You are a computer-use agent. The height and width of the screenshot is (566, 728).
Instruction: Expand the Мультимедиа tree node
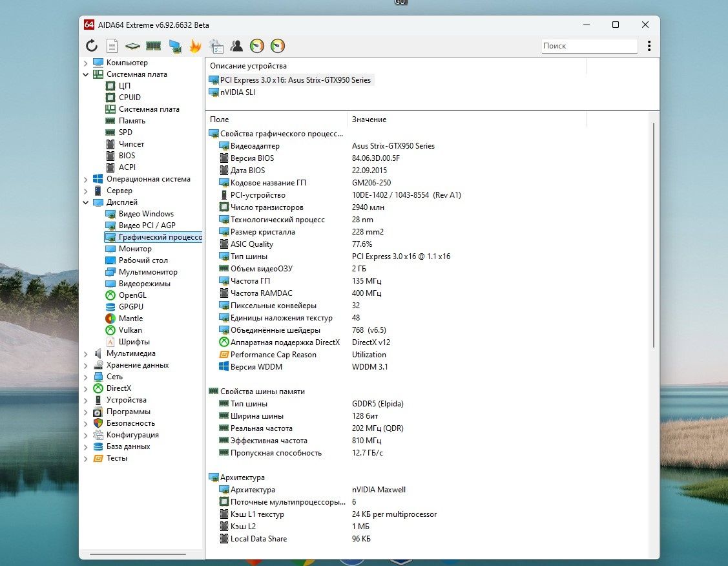[x=86, y=354]
